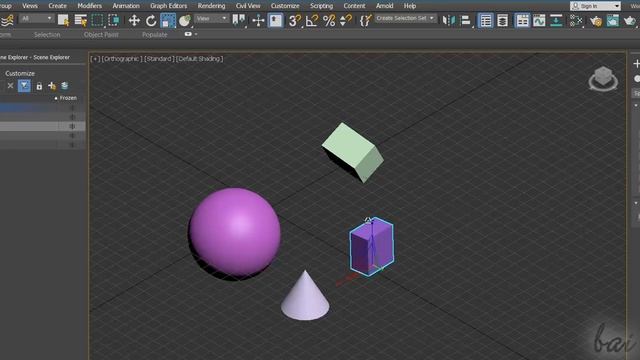The width and height of the screenshot is (640, 360).
Task: Open Scene Explorer Customize menu
Action: 20,73
